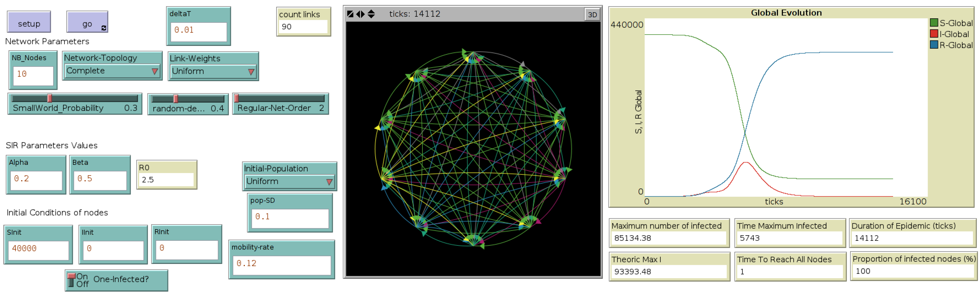This screenshot has width=980, height=296.
Task: Click the random-degree slider handle
Action: (x=175, y=99)
